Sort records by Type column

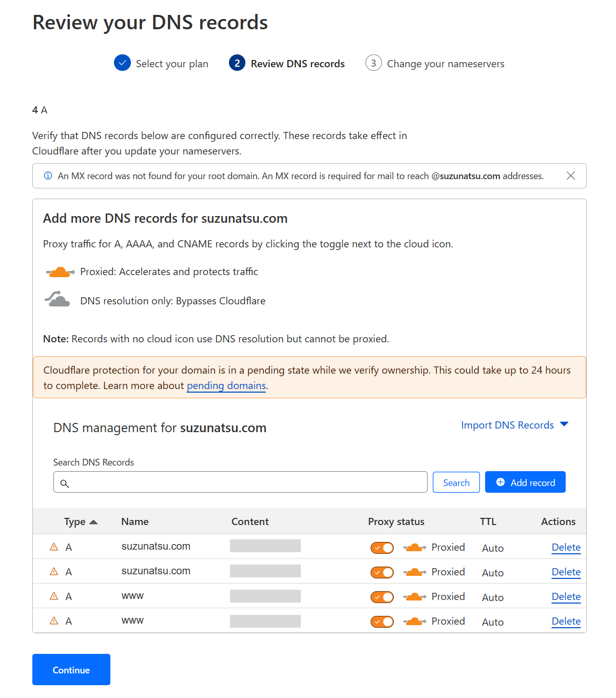click(81, 522)
